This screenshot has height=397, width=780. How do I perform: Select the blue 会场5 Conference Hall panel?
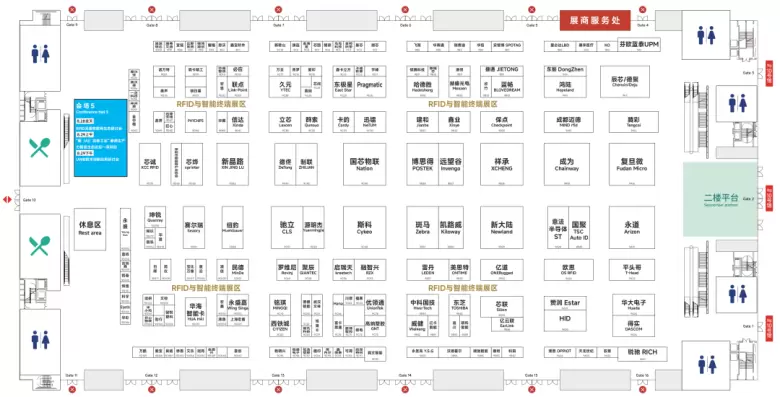click(100, 138)
